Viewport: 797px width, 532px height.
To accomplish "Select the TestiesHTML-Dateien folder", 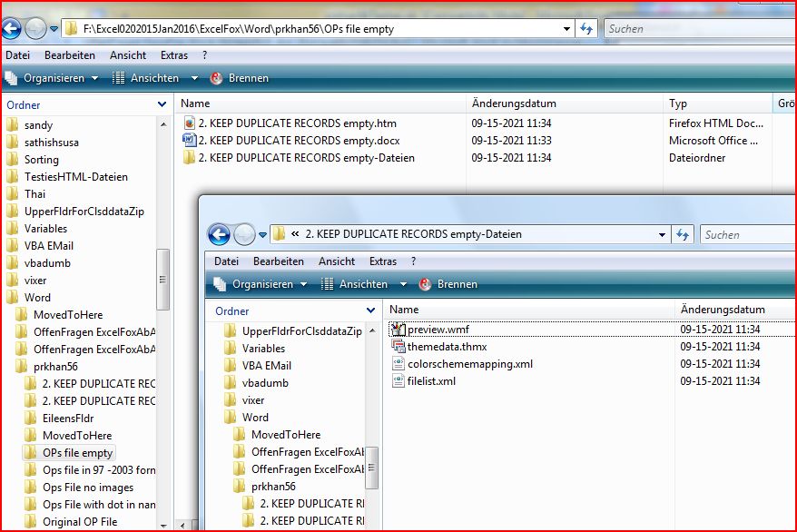I will [x=75, y=177].
